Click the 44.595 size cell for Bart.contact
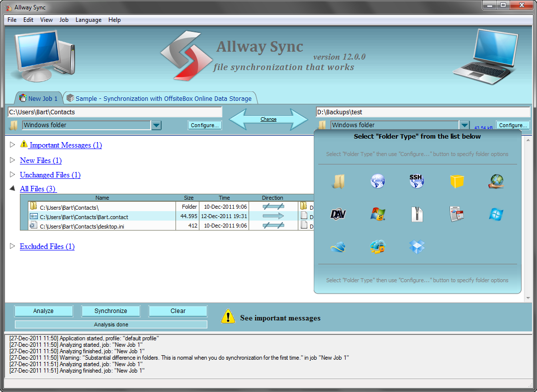The width and height of the screenshot is (537, 392). pyautogui.click(x=187, y=216)
